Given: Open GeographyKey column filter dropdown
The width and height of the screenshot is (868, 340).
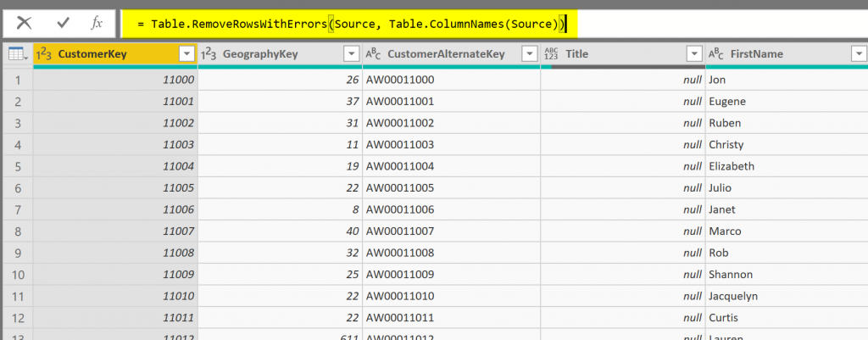Looking at the screenshot, I should click(352, 54).
